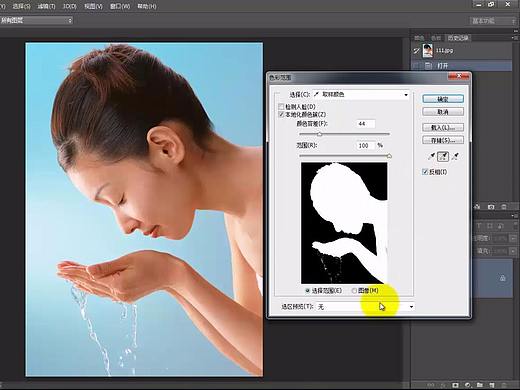Link layers icon in Layers footer
Image resolution: width=520 pixels, height=390 pixels.
(431, 385)
